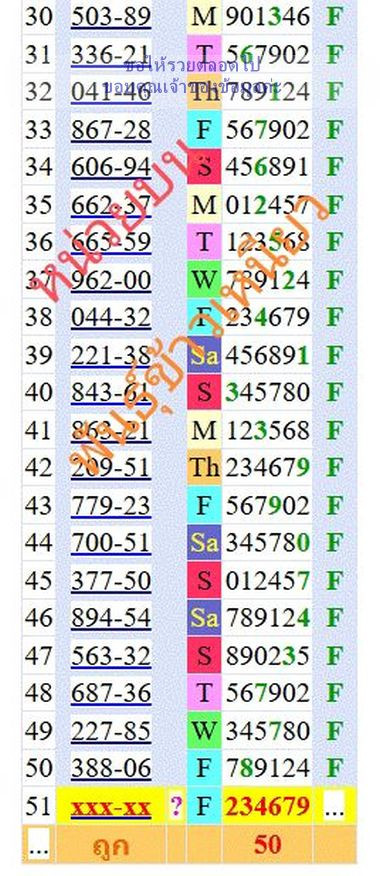Open the 503-89 number link
This screenshot has width=380, height=876.
tap(111, 17)
